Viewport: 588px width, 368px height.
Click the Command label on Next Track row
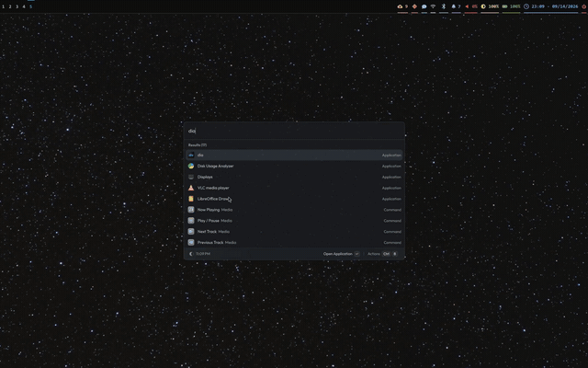(392, 232)
